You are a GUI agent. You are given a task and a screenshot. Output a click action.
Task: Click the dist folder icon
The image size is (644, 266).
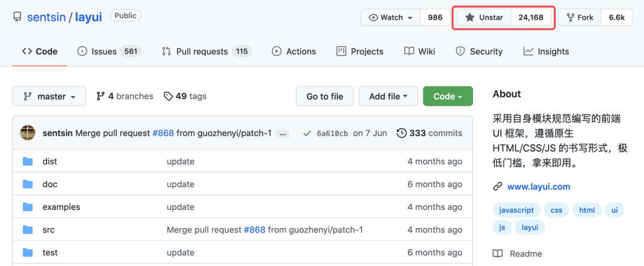coord(27,162)
